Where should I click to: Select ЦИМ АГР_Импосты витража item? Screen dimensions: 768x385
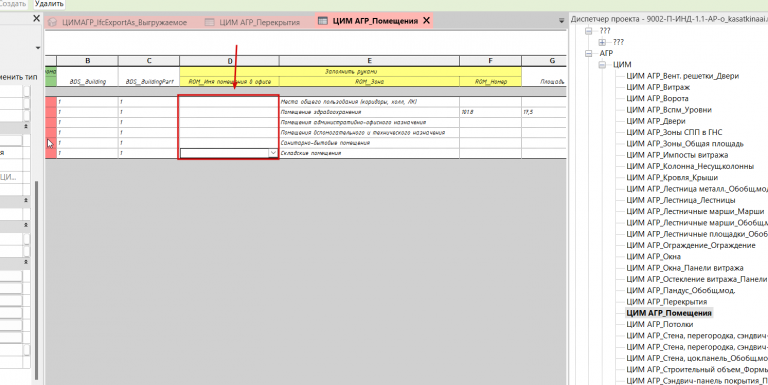pos(677,155)
